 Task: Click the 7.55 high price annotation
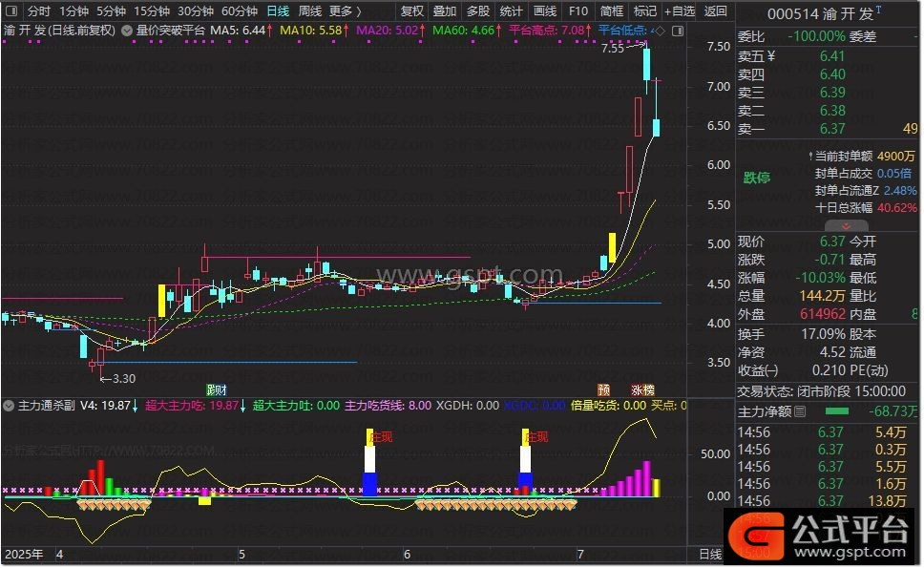tap(613, 49)
